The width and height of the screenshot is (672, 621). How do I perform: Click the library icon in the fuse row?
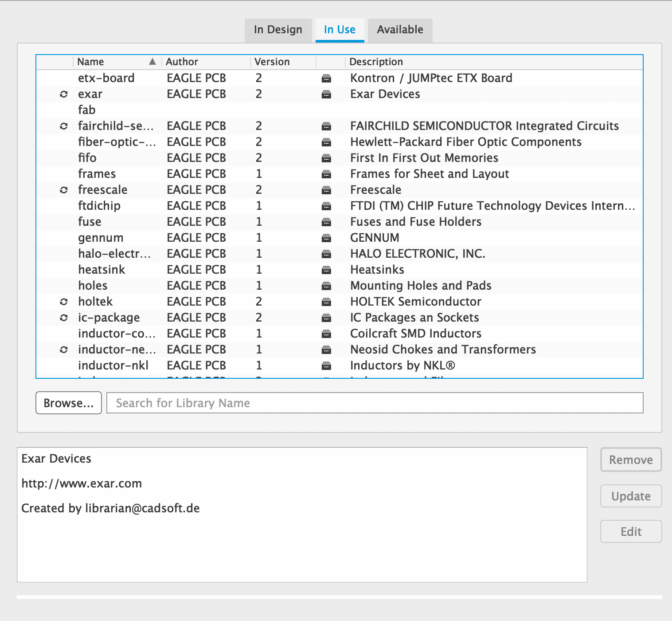point(326,222)
